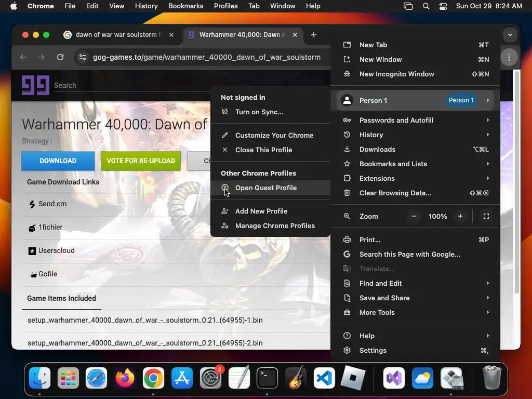532x399 pixels.
Task: Open GarageBand from the dock
Action: tap(296, 378)
